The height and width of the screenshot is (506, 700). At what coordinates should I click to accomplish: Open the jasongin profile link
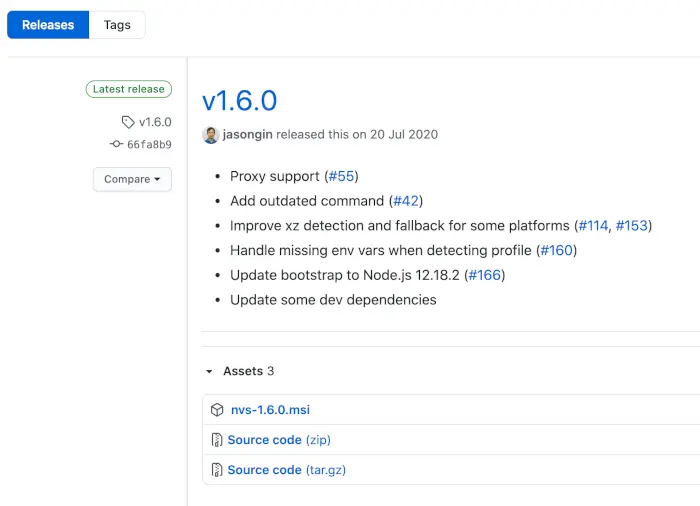coord(247,134)
